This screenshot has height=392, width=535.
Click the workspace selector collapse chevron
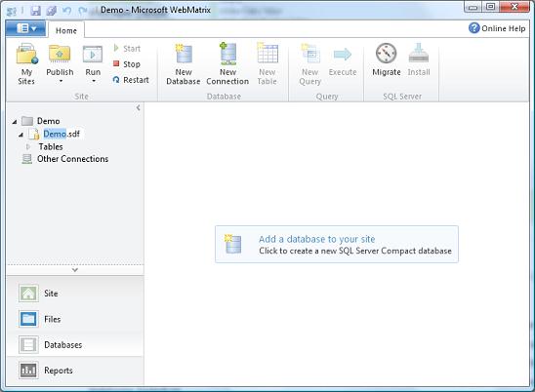click(75, 270)
